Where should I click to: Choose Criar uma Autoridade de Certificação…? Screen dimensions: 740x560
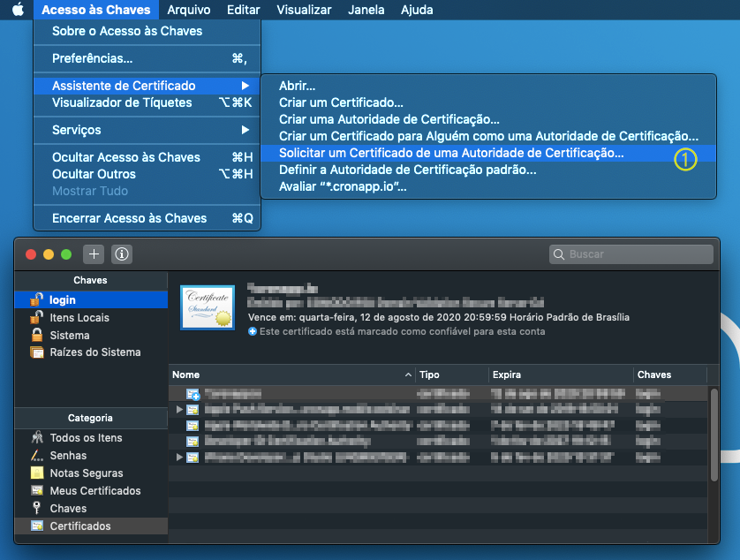488,119
